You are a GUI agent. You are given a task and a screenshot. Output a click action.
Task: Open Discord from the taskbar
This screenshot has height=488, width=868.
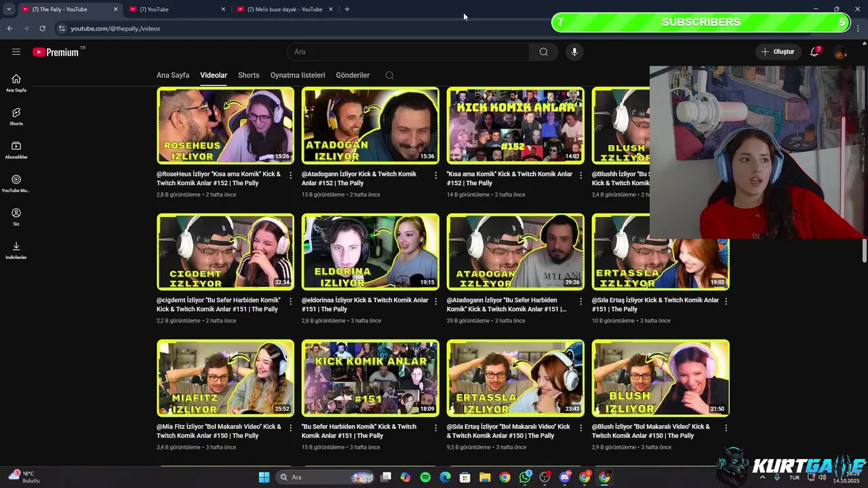pos(565,477)
